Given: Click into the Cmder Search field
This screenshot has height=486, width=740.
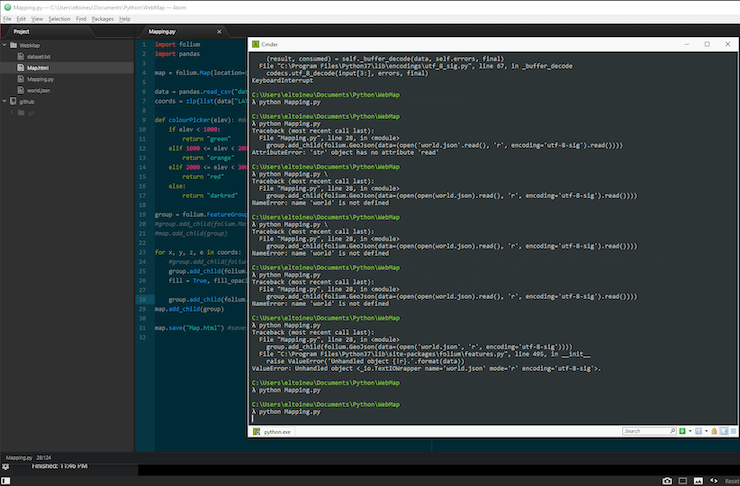Looking at the screenshot, I should [644, 431].
